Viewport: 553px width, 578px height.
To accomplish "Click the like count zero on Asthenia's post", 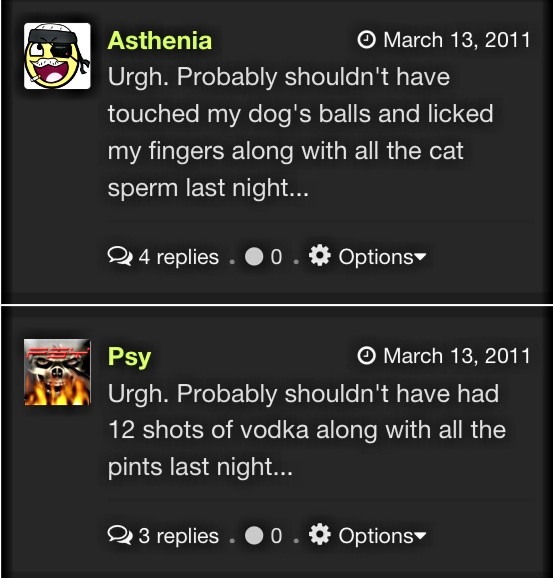I will [x=276, y=257].
